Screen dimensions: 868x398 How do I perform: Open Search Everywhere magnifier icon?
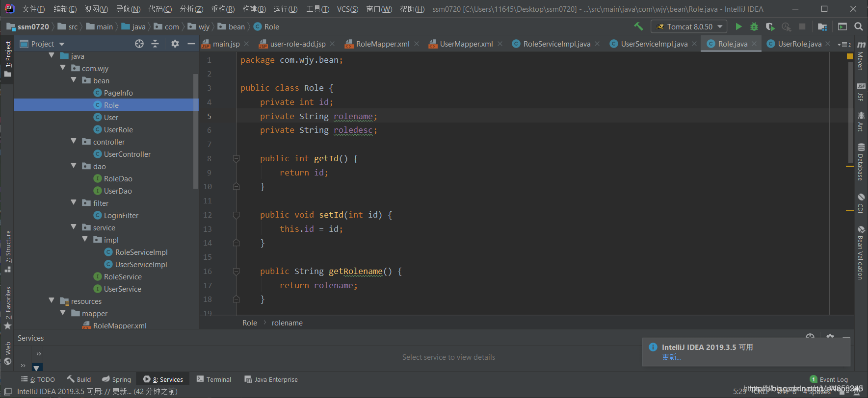(x=859, y=26)
